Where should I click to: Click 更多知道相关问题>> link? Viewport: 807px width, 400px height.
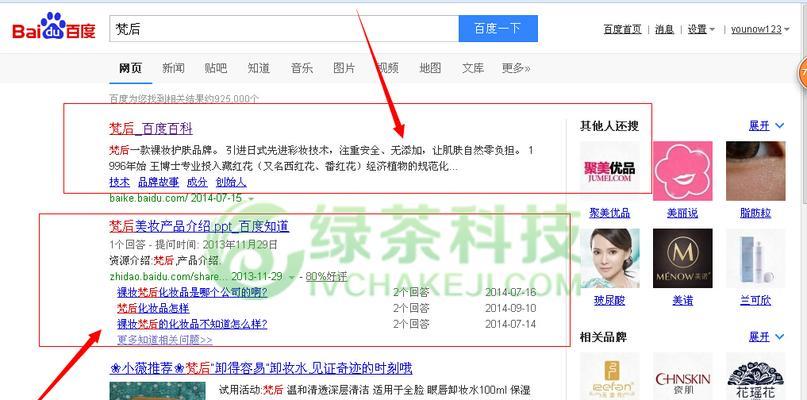pyautogui.click(x=165, y=340)
